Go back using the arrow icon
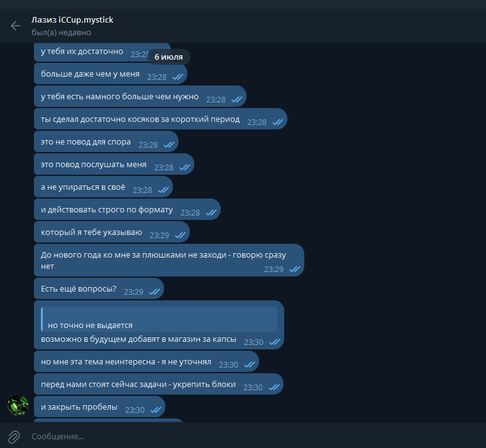486x448 pixels. [16, 26]
